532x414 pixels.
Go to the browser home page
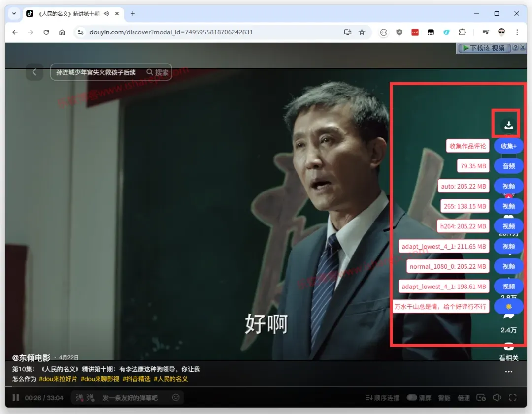(62, 32)
